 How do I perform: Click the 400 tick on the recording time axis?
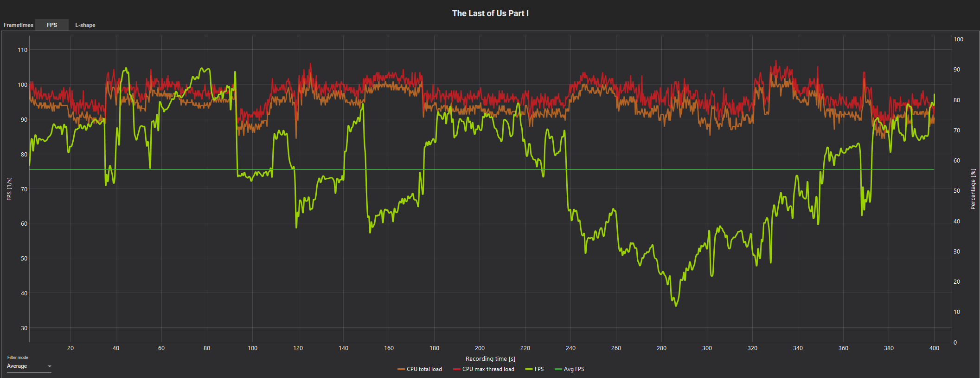(934, 348)
